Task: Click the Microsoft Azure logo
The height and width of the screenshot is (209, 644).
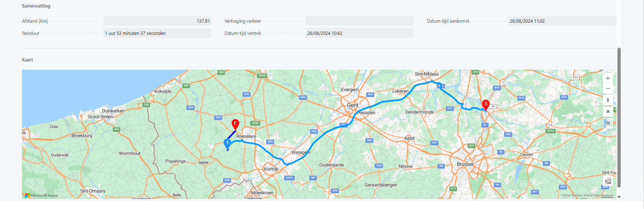Action: (42, 195)
